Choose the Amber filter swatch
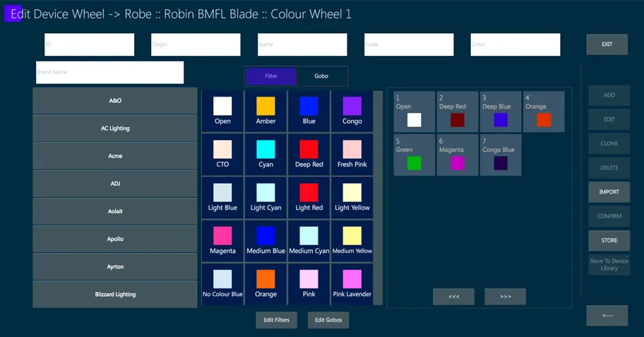 coord(266,112)
